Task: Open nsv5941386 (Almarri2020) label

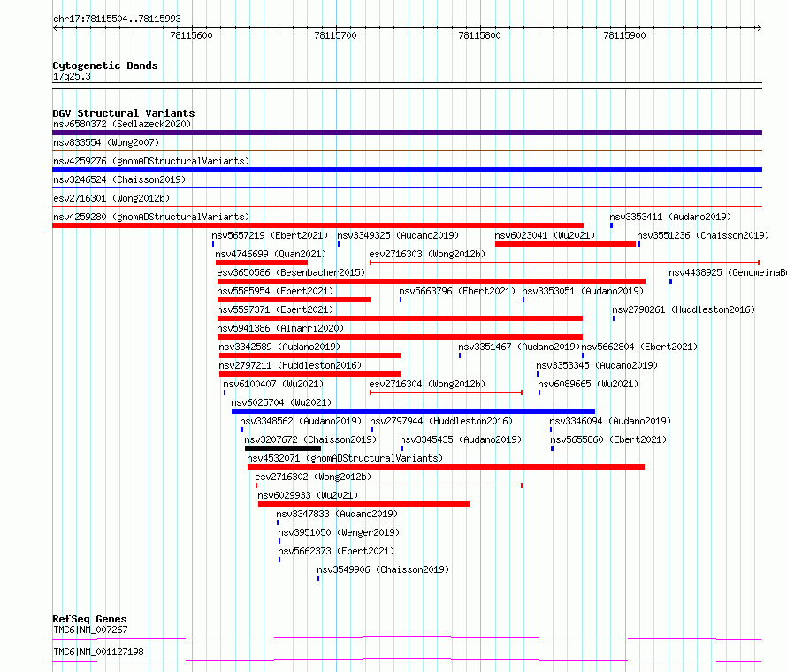Action: pos(280,328)
